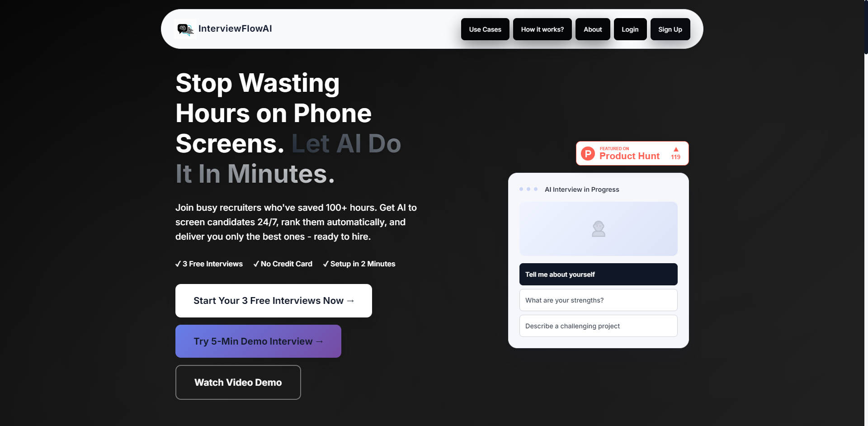Click the Login button
Image resolution: width=868 pixels, height=426 pixels.
tap(630, 29)
